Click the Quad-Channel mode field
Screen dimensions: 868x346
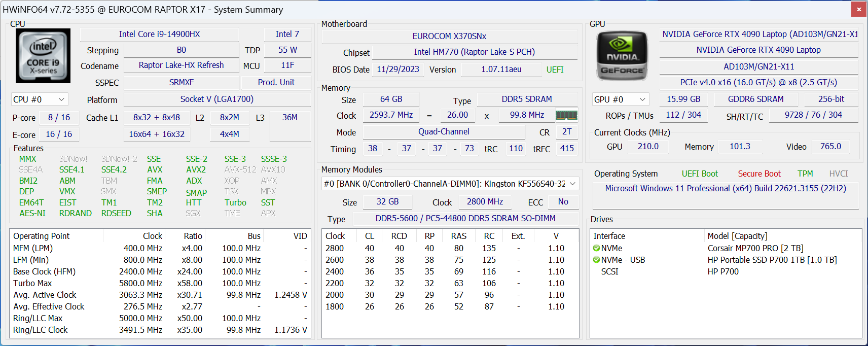point(444,131)
